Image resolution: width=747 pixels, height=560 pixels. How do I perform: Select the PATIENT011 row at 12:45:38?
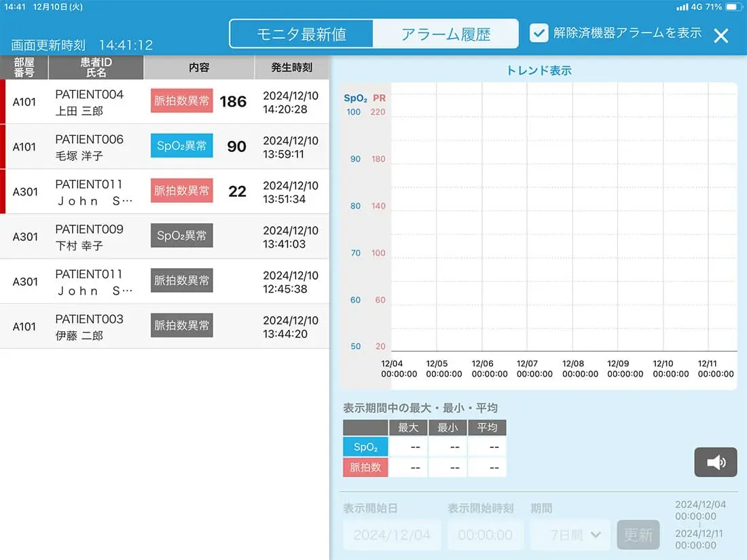(x=164, y=281)
